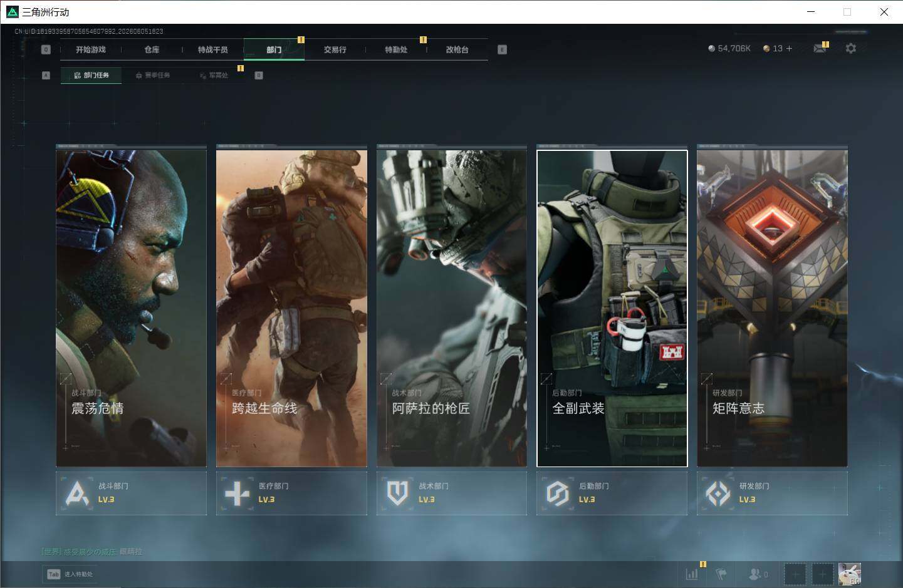Click the expand icon on 震荡危情 card

[65, 378]
